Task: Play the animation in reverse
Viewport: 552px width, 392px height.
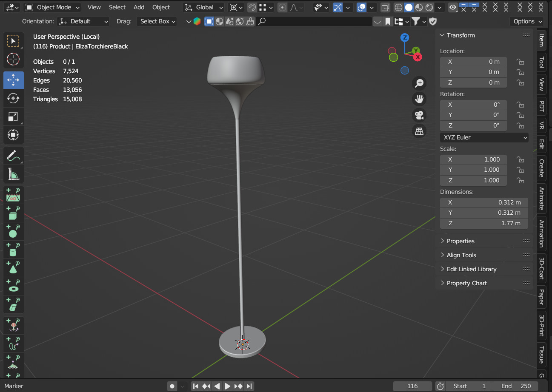Action: pyautogui.click(x=217, y=386)
